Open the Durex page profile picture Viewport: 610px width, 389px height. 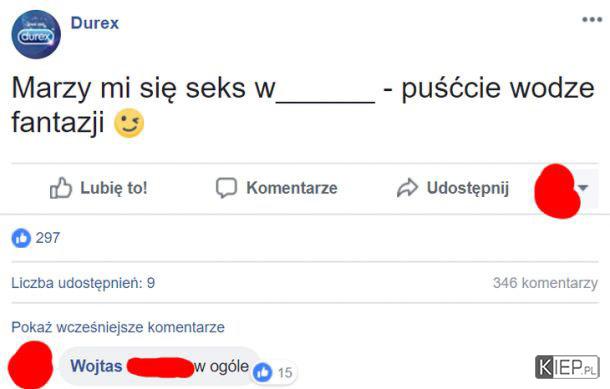36,35
